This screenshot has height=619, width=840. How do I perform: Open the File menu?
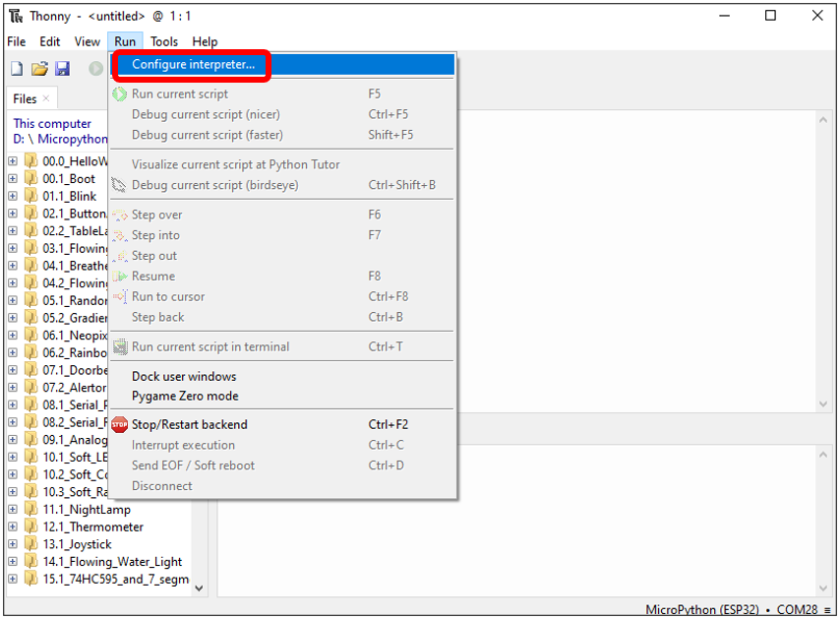16,41
